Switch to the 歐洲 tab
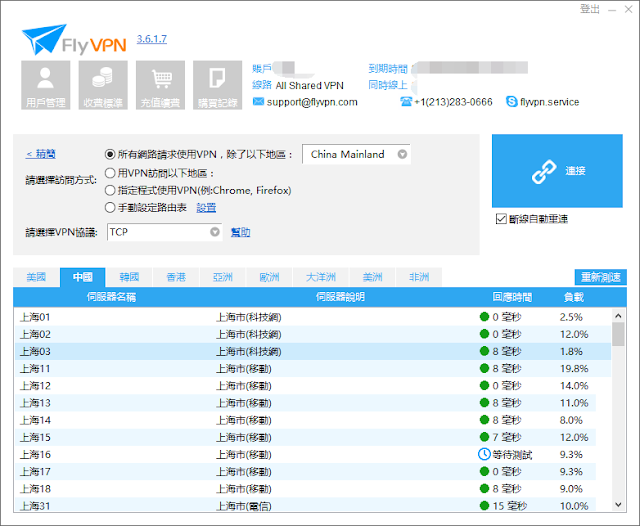 [x=269, y=277]
